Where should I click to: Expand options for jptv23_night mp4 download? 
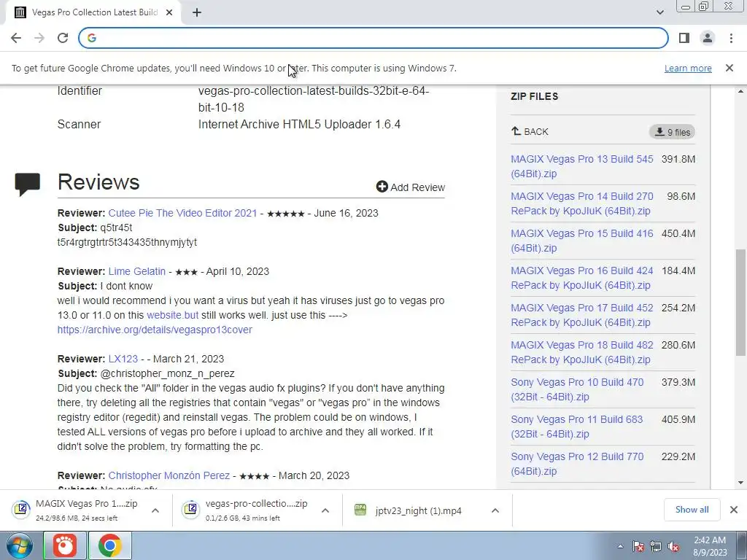click(495, 510)
